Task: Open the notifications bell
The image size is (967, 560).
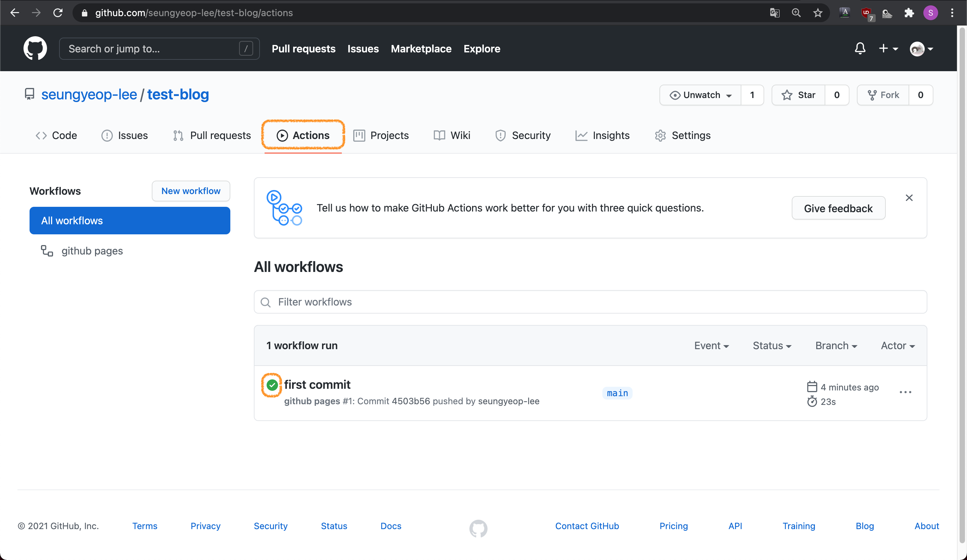Action: click(x=860, y=48)
